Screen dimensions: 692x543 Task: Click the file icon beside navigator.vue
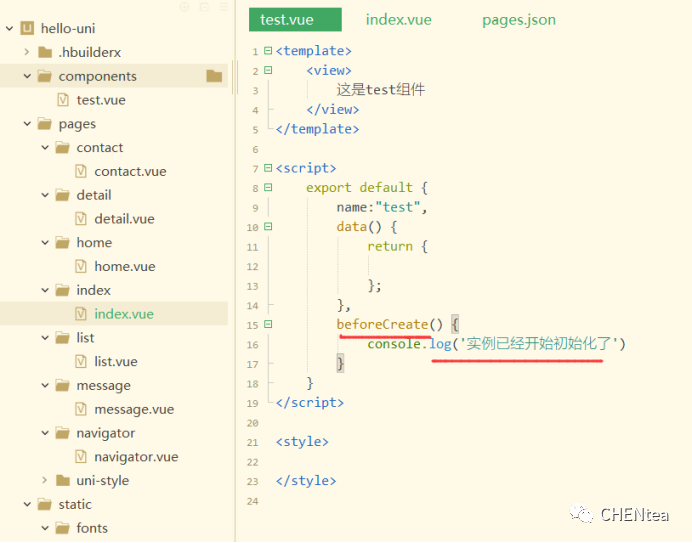(81, 457)
